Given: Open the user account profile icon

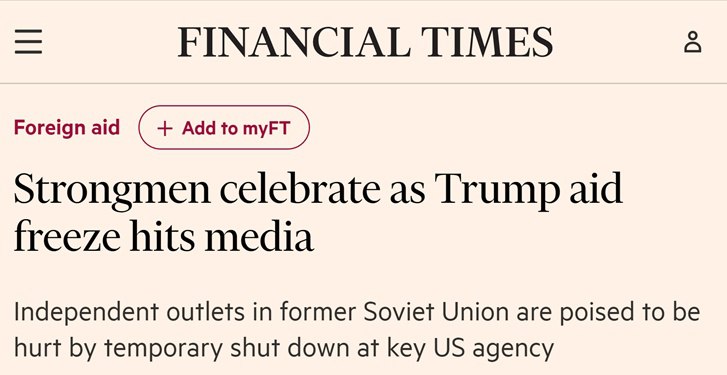Looking at the screenshot, I should 693,42.
